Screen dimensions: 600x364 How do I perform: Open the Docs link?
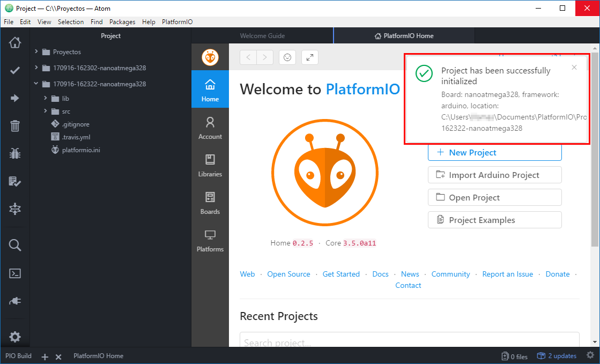[x=380, y=274]
